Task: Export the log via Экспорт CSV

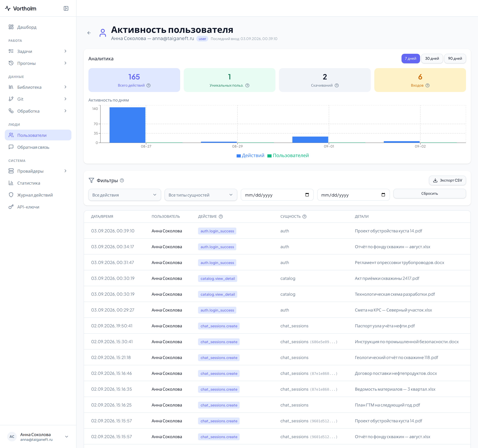Action: 448,180
